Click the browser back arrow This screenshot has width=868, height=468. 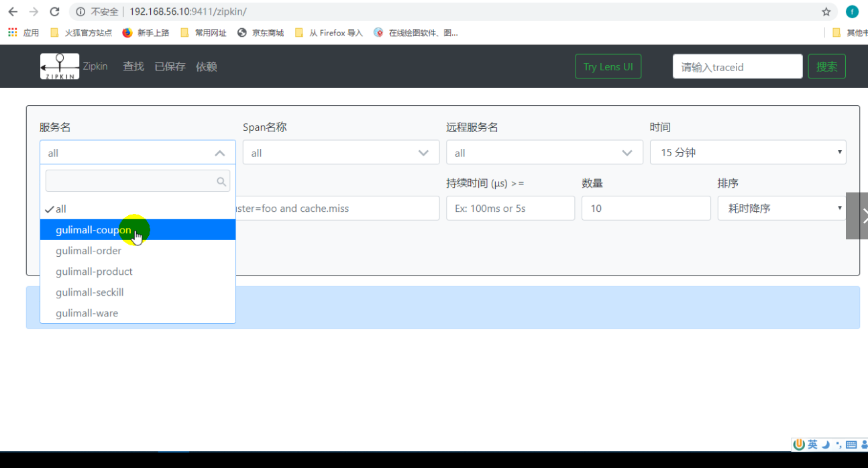[x=13, y=11]
